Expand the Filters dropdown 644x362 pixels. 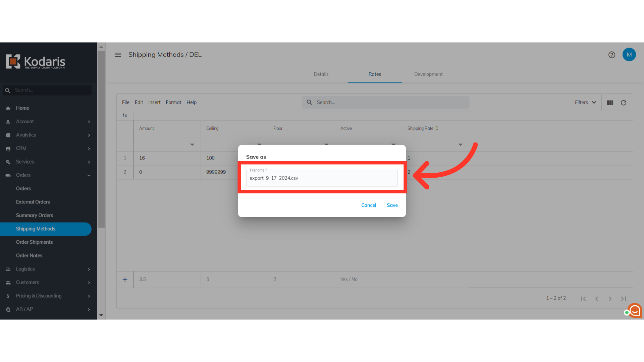click(585, 103)
